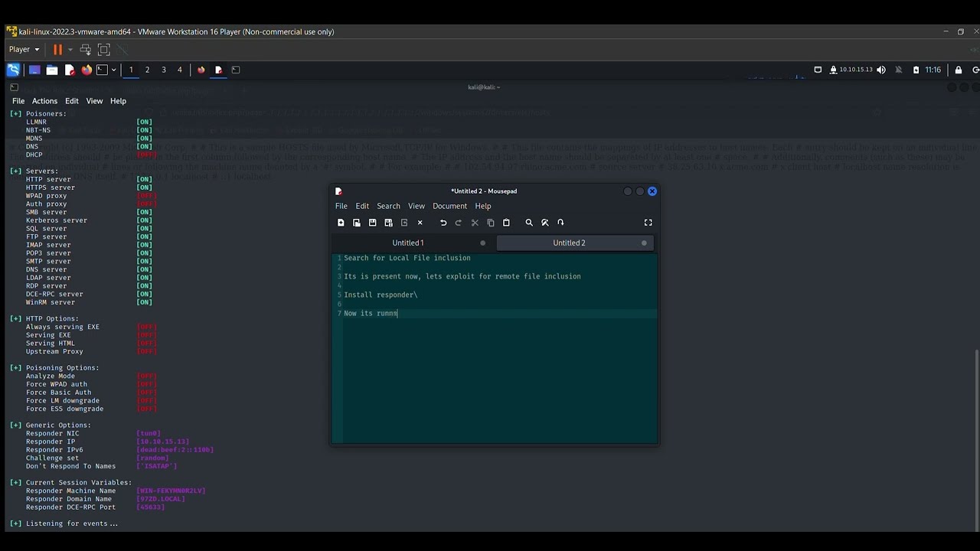The width and height of the screenshot is (980, 551).
Task: Open the terminal emulator launcher
Action: tap(102, 70)
